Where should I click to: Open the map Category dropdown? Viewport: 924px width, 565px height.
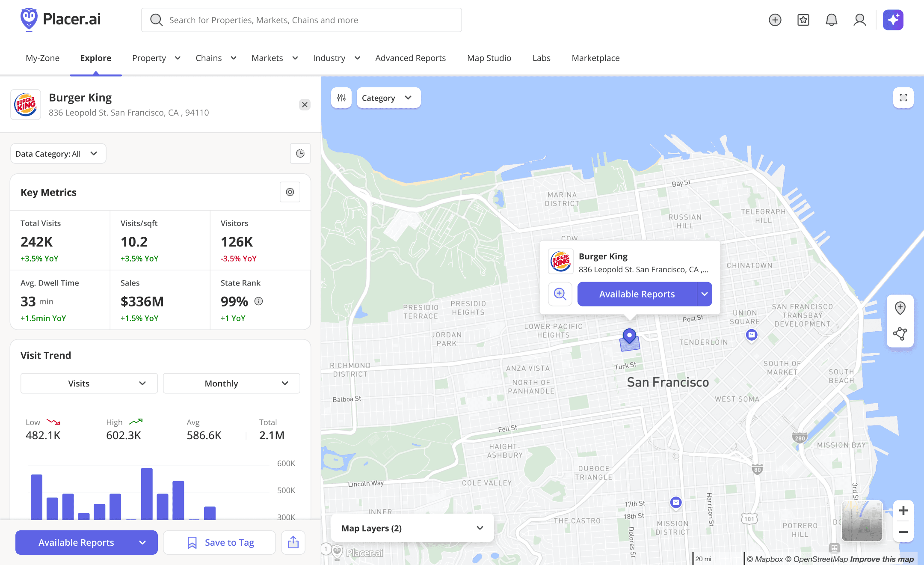click(388, 98)
